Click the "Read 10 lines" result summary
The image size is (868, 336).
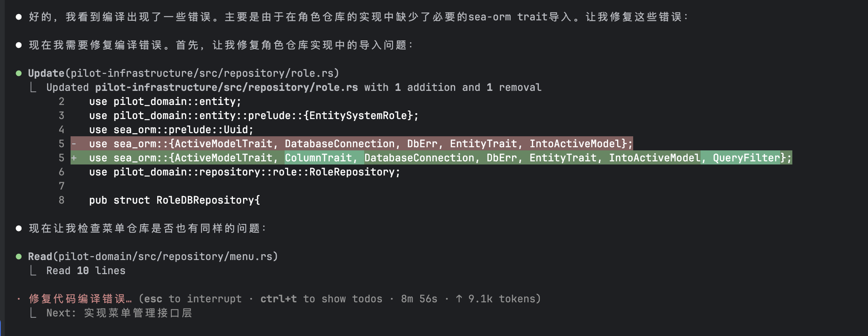point(86,271)
